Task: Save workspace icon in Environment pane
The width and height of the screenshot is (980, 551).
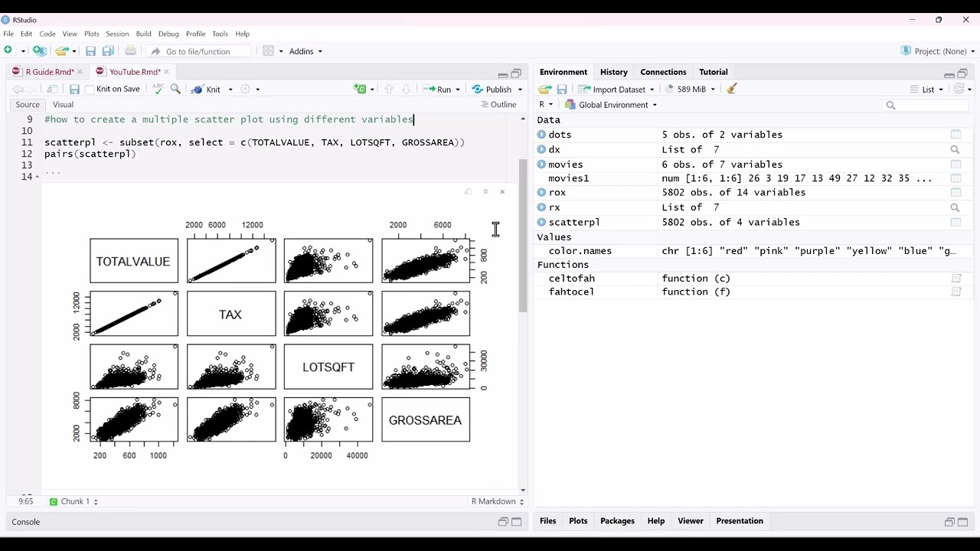Action: [562, 89]
